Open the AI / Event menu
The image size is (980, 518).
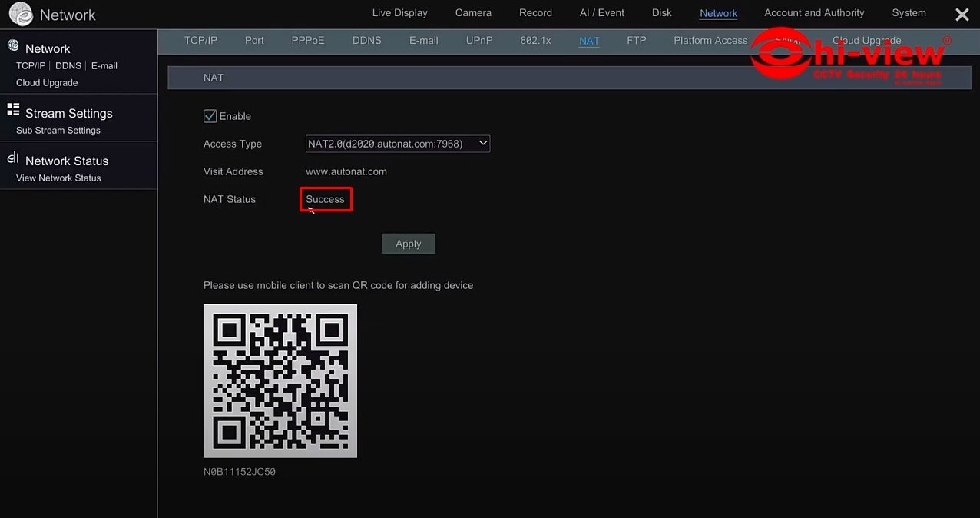pos(601,13)
